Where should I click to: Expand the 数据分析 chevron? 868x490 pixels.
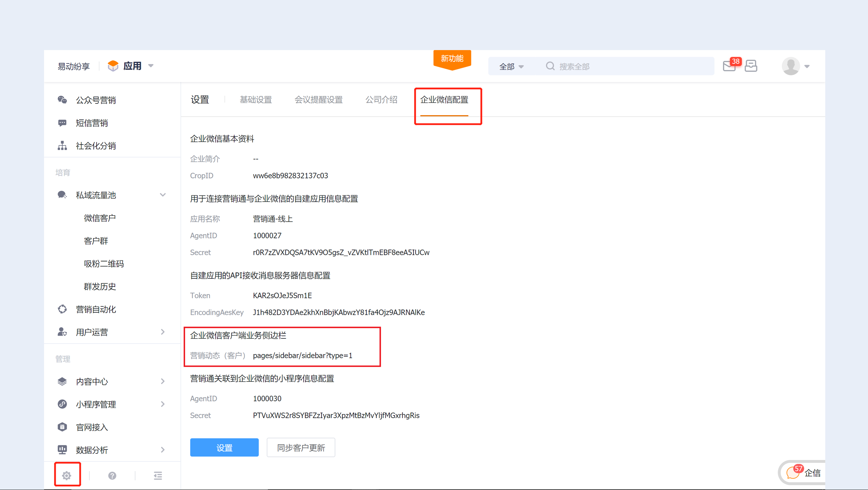click(163, 449)
